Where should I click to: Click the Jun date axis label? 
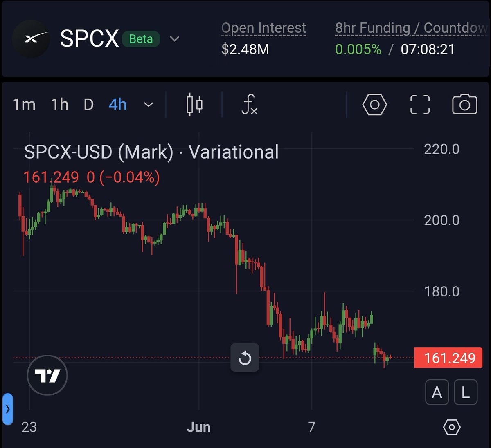point(198,427)
